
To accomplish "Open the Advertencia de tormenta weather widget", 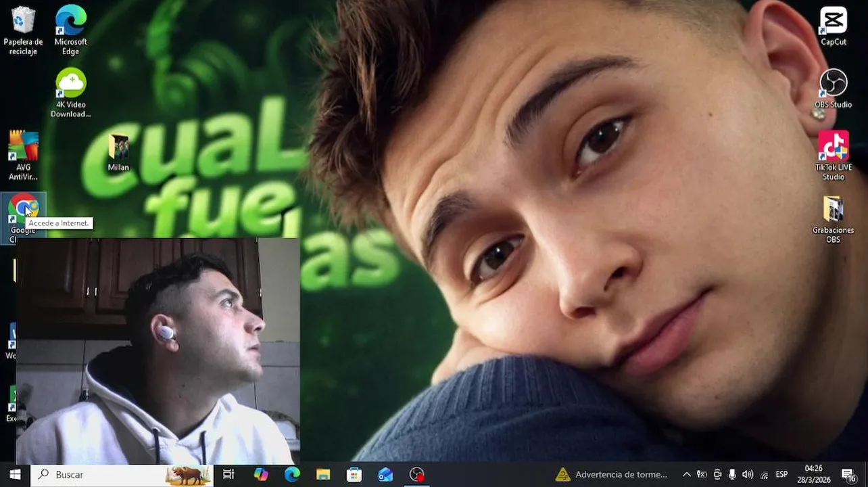I will tap(611, 475).
